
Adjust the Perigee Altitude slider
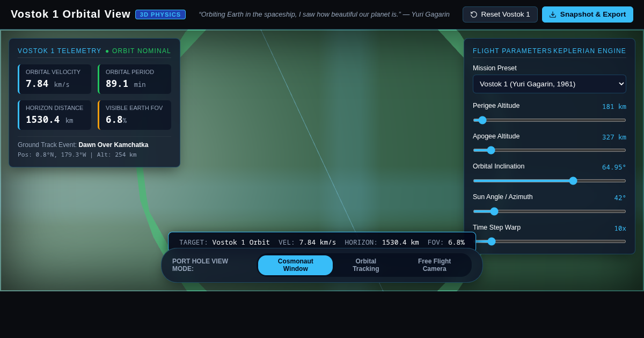pyautogui.click(x=550, y=120)
